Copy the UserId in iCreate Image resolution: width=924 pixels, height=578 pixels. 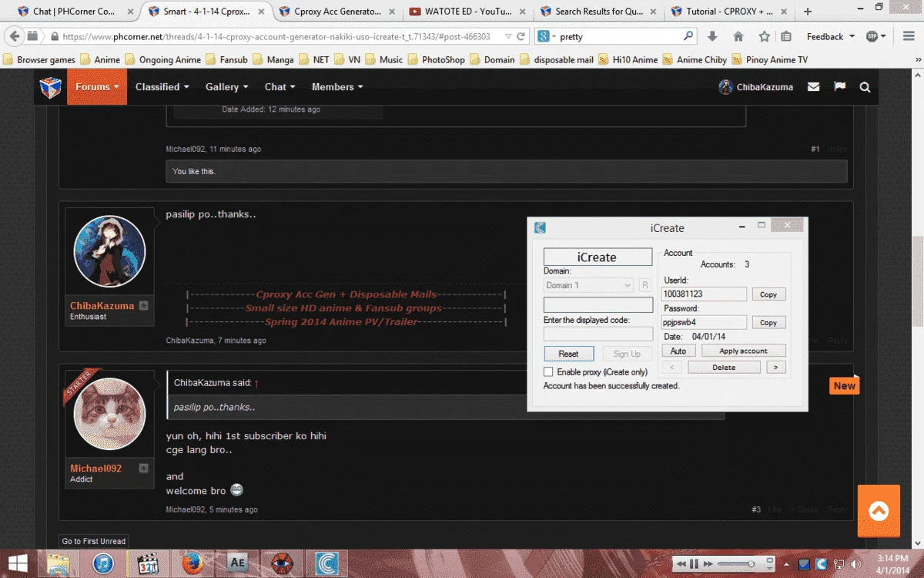tap(768, 294)
